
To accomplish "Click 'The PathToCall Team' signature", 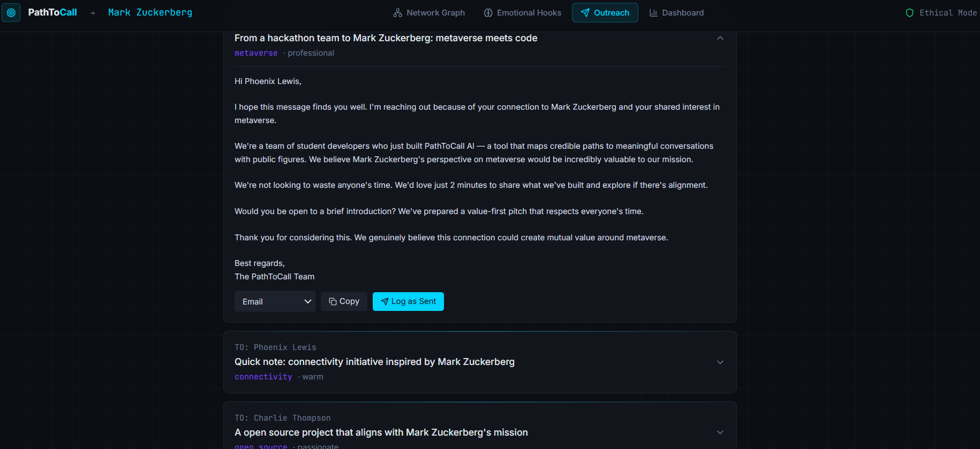I will click(x=274, y=277).
